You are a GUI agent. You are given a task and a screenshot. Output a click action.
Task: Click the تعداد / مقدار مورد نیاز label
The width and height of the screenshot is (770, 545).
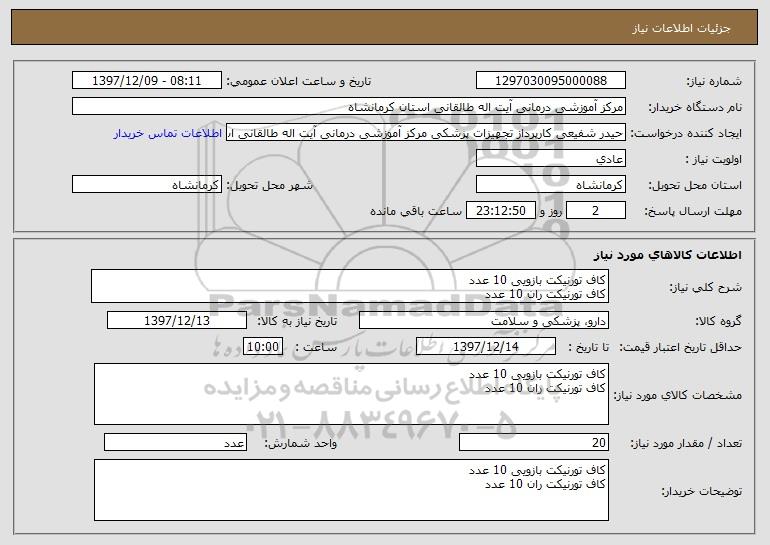686,443
